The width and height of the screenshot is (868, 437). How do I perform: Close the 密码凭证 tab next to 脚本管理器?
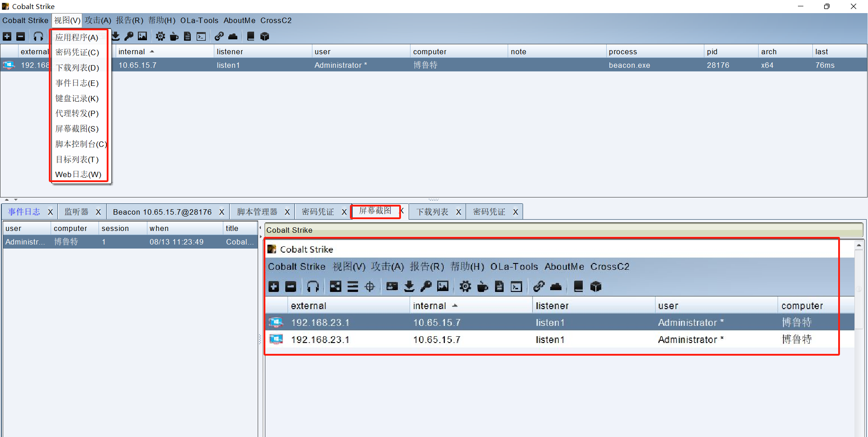(x=344, y=212)
